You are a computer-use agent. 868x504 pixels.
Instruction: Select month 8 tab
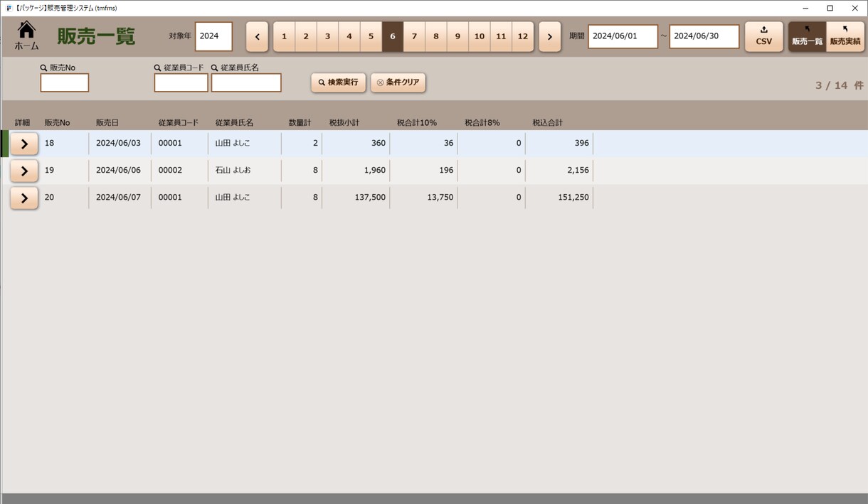click(x=436, y=36)
